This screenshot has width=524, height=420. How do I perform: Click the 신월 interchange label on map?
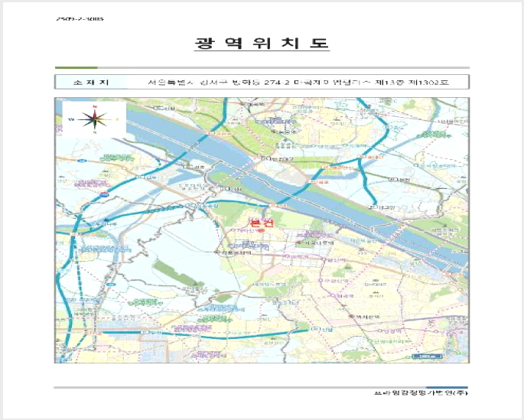tap(323, 330)
